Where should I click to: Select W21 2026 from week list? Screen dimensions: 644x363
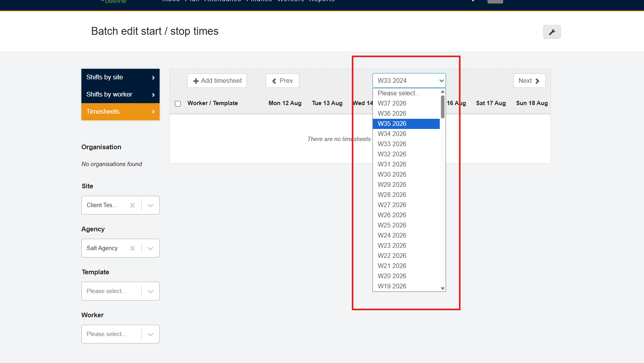tap(406, 266)
